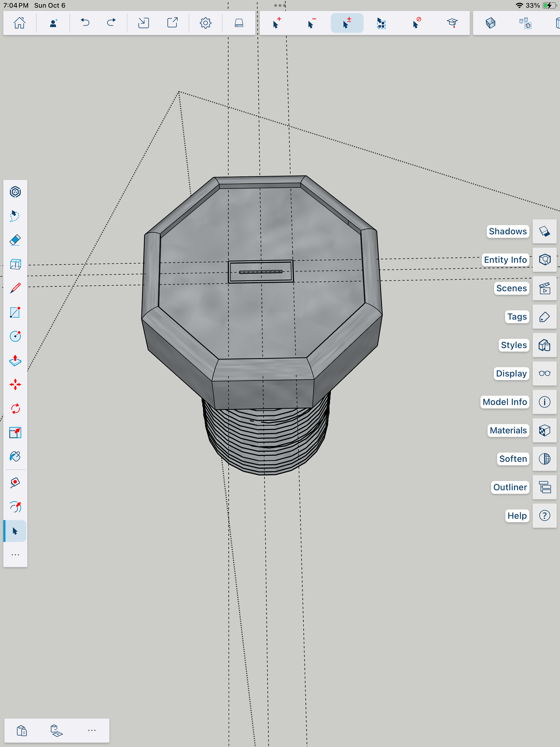Select the Paint Bucket tool
Viewport: 560px width, 747px height.
(x=15, y=456)
